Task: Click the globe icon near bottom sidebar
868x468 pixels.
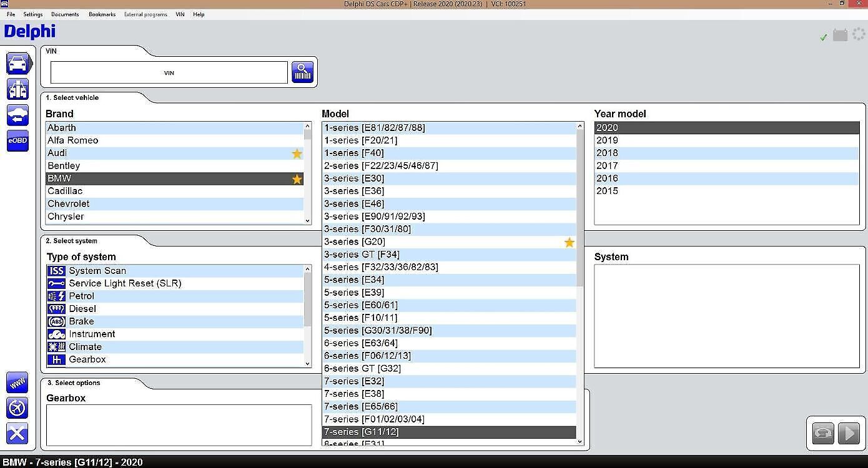Action: click(x=17, y=408)
